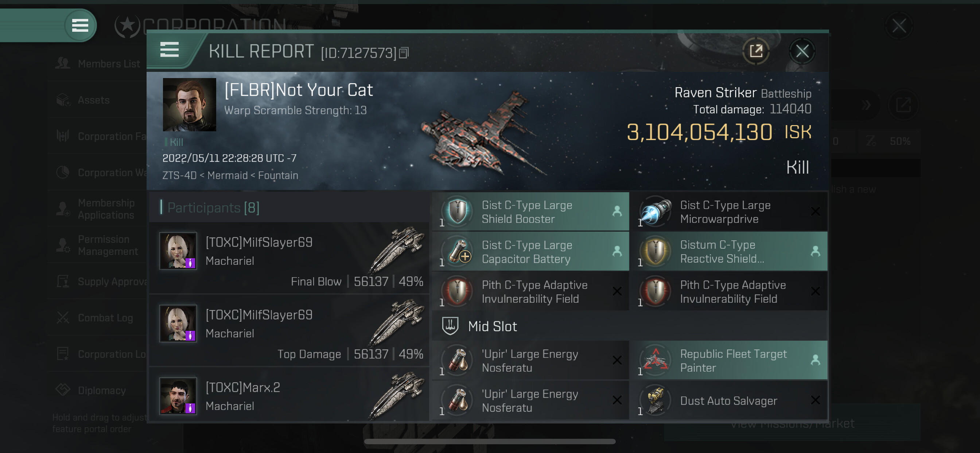Close the kill report window
Image resolution: width=980 pixels, height=453 pixels.
pyautogui.click(x=802, y=51)
